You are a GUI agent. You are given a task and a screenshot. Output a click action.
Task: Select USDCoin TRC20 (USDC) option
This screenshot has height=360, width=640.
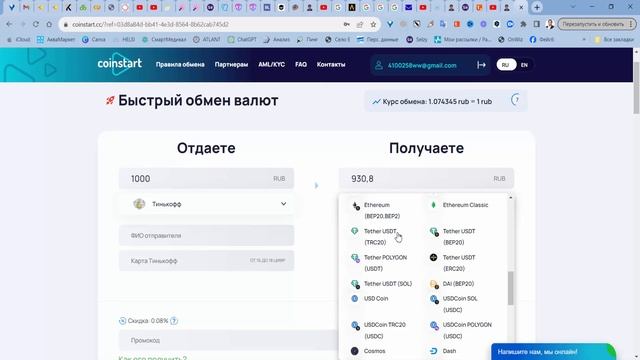click(378, 330)
